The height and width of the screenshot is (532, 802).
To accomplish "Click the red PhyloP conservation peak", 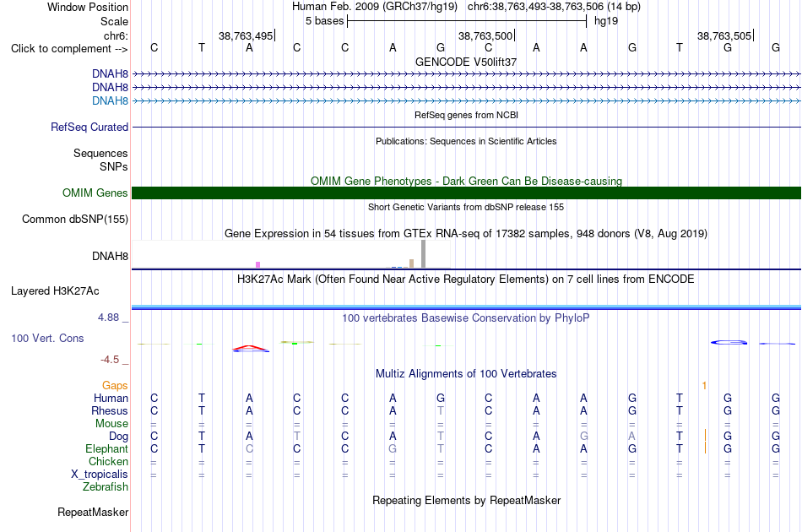I will coord(250,349).
